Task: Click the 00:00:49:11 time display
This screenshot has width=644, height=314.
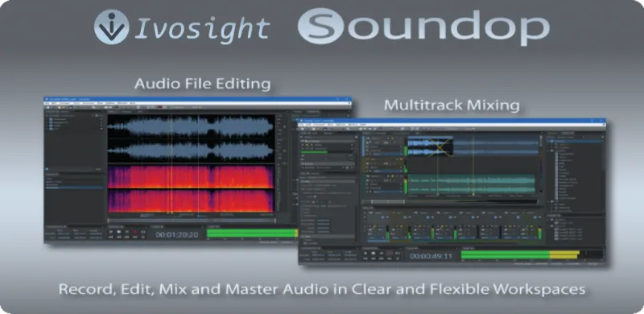Action: [431, 256]
